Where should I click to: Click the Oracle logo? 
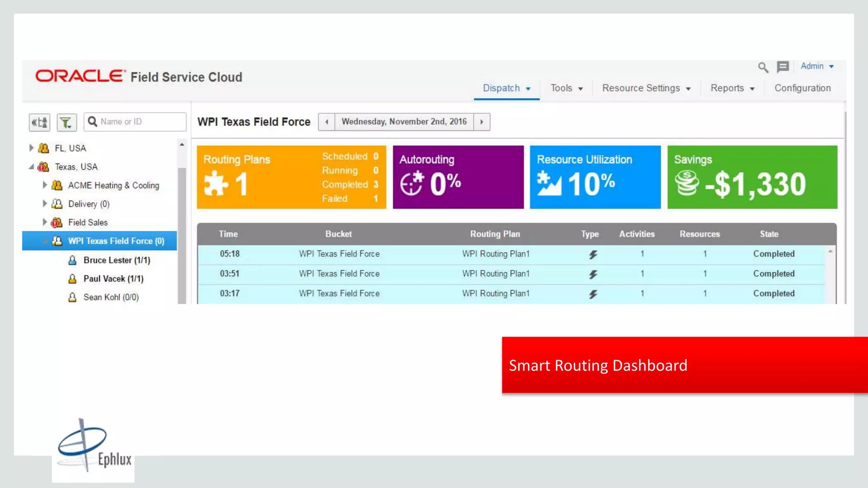coord(81,76)
